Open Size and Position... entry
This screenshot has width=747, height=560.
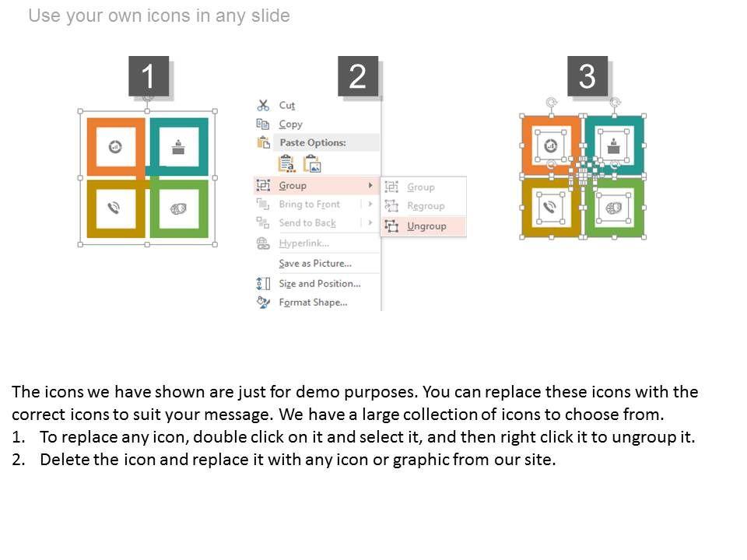(x=320, y=283)
